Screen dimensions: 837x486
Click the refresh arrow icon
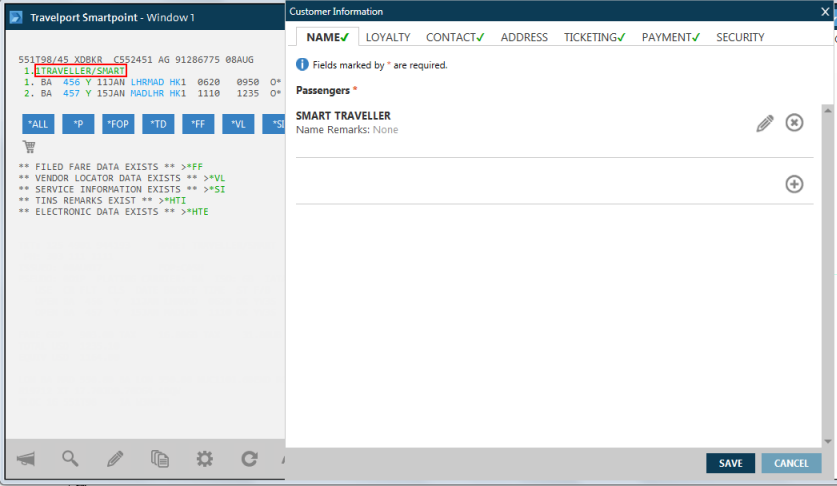click(x=249, y=459)
